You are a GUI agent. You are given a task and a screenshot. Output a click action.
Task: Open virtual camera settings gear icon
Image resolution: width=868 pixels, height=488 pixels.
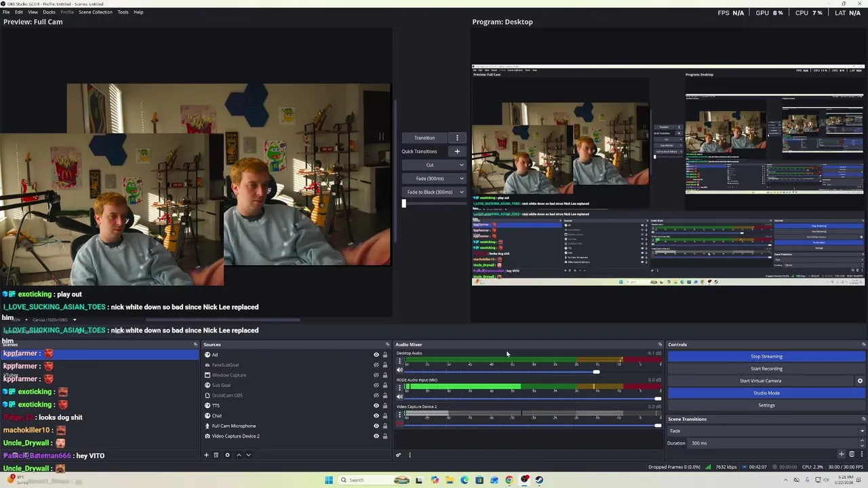(860, 381)
